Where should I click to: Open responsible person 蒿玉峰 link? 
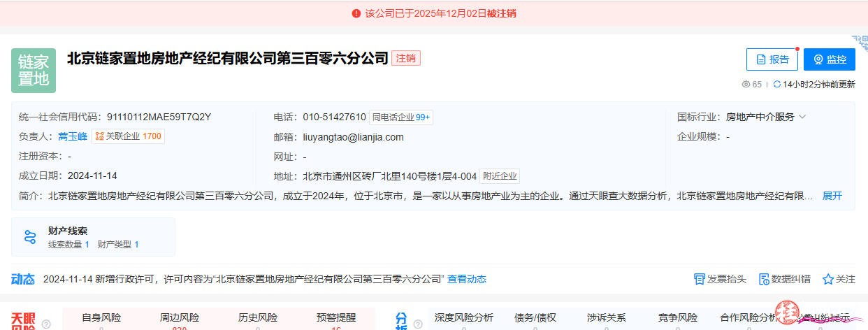tap(73, 136)
